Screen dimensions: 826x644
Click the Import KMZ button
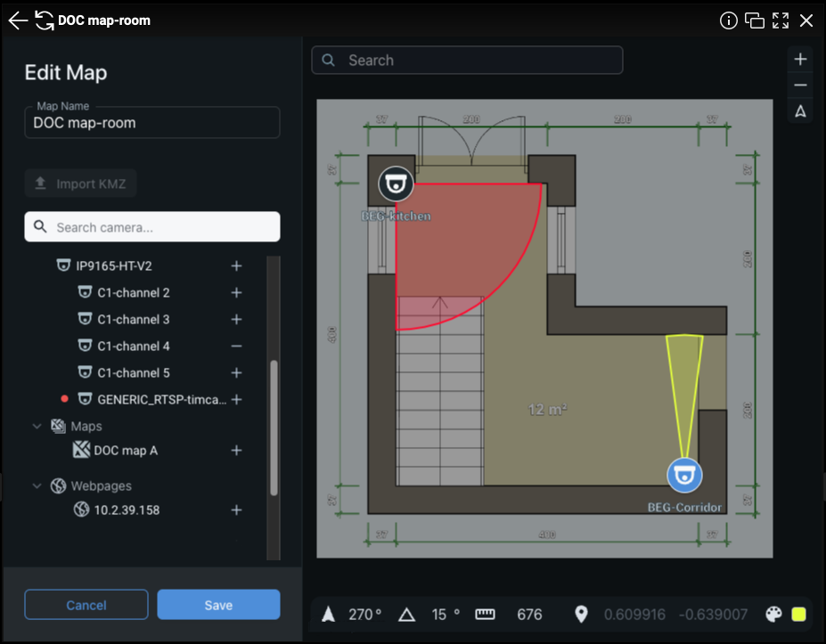(x=80, y=183)
